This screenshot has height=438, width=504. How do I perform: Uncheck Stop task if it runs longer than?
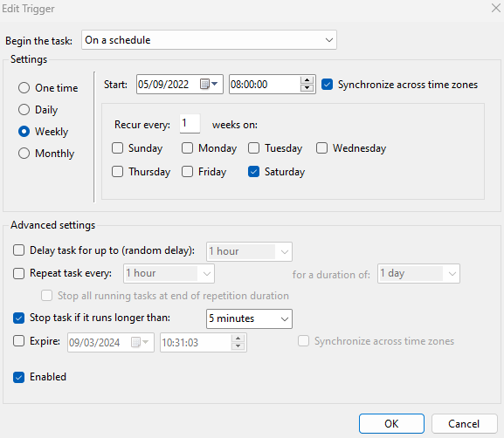pos(18,318)
